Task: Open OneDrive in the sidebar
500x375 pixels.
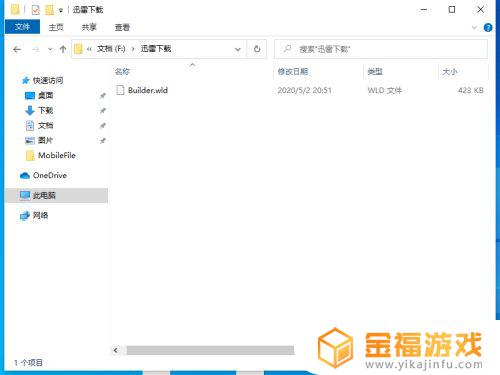Action: 50,175
